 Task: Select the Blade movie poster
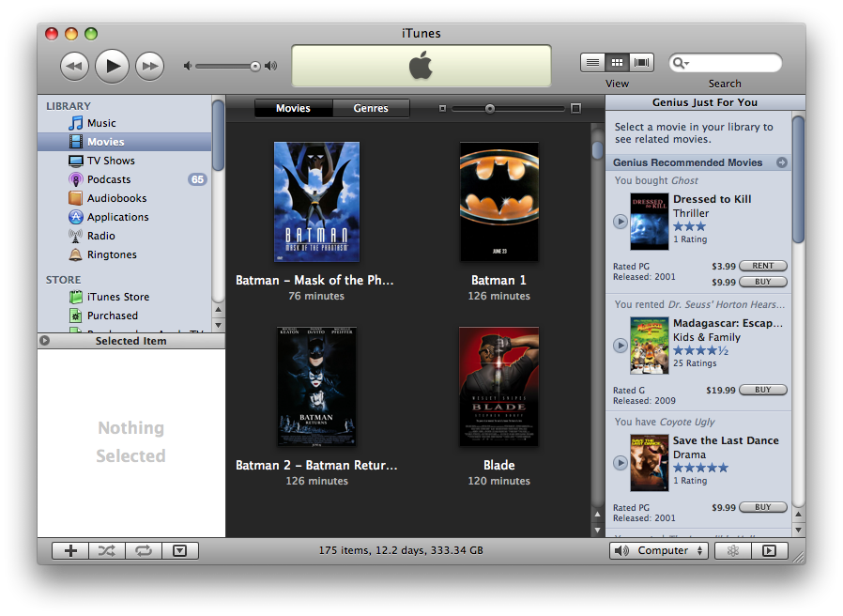pos(498,386)
